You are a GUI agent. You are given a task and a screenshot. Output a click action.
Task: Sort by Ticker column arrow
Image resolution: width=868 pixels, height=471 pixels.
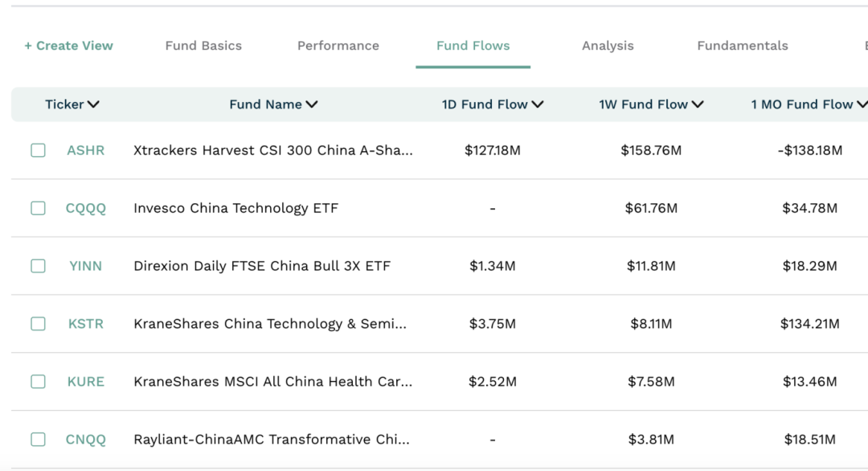tap(93, 104)
